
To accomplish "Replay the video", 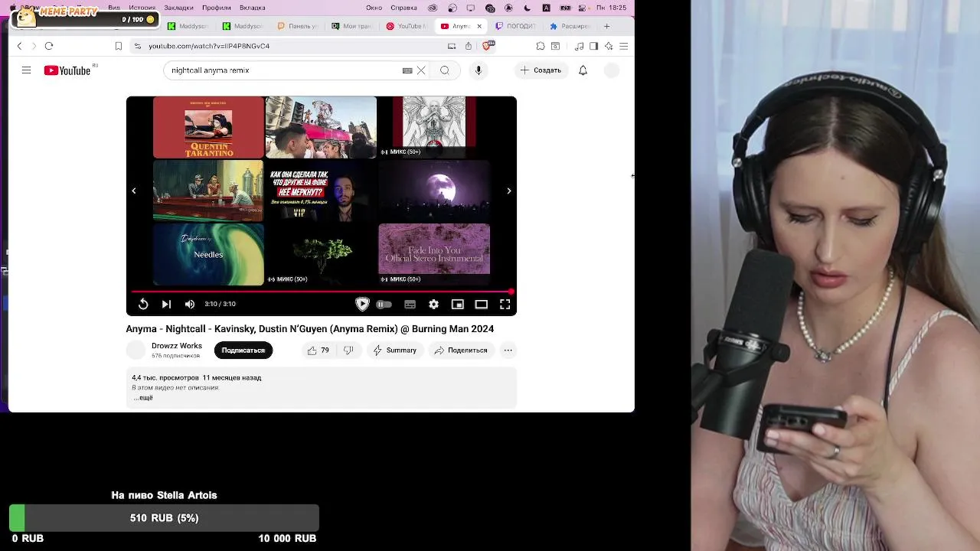I will pos(143,304).
